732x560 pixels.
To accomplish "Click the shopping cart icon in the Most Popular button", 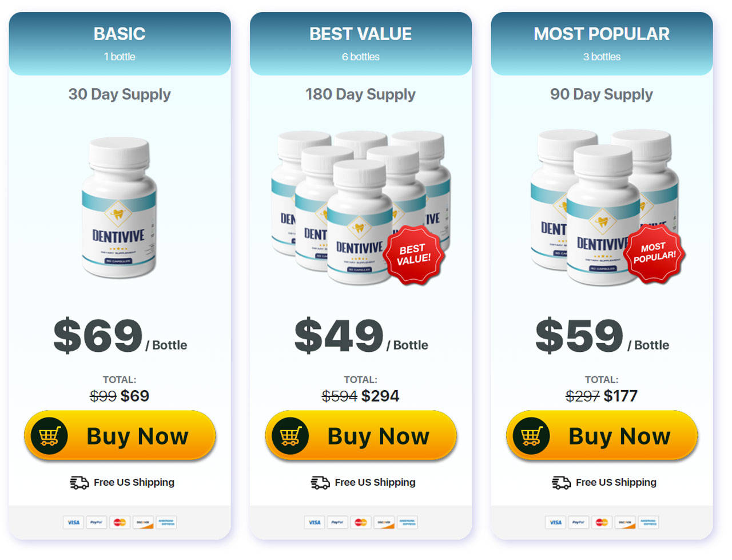I will pyautogui.click(x=531, y=436).
